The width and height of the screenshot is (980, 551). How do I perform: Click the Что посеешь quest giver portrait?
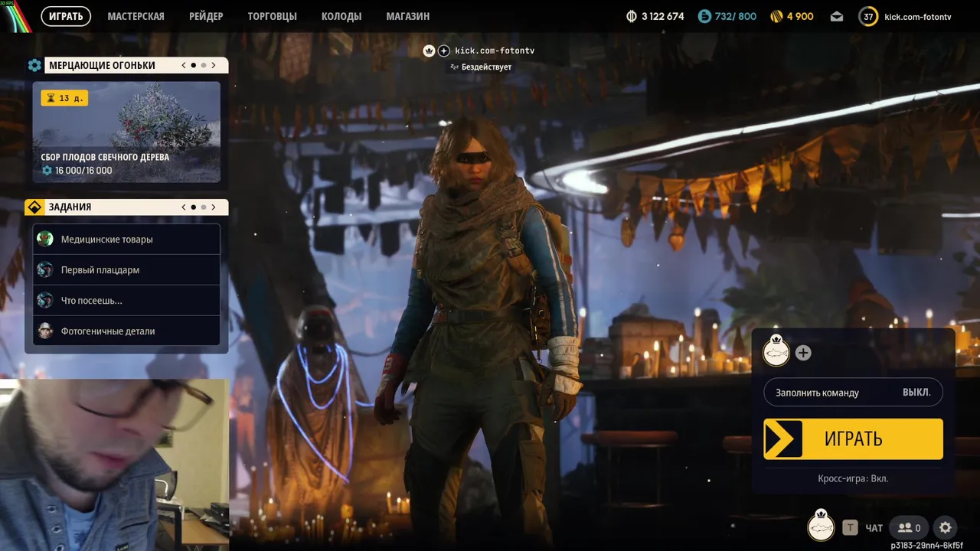pos(45,301)
